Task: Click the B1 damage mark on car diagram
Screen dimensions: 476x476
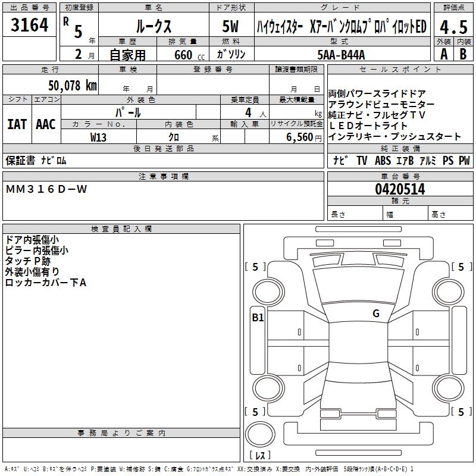Action: pyautogui.click(x=257, y=317)
